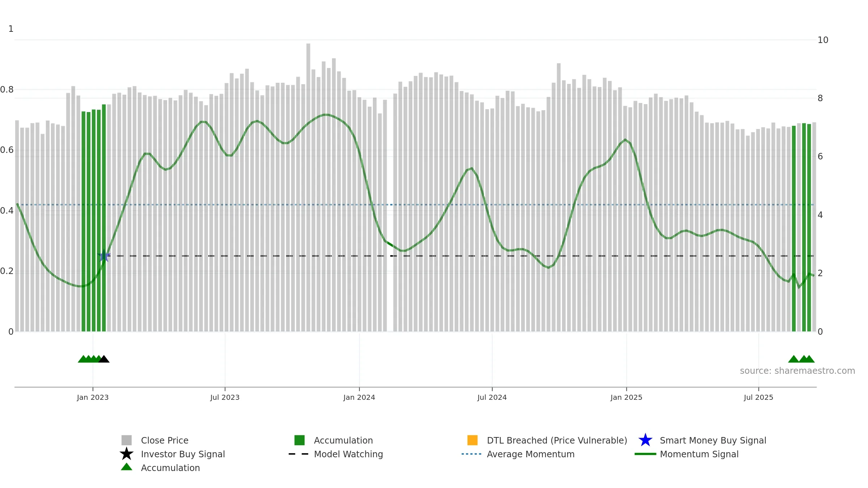Click the orange DTL Breached legend swatch

472,440
